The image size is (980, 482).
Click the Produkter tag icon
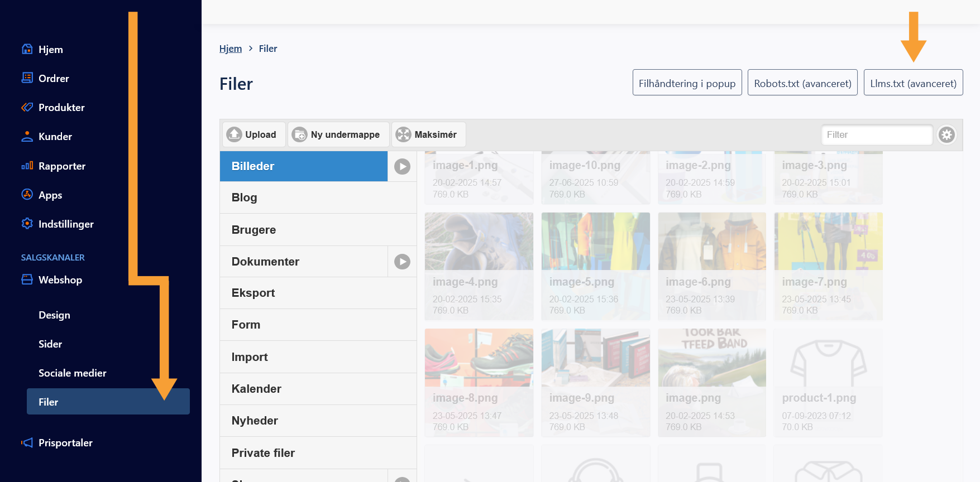click(x=27, y=107)
